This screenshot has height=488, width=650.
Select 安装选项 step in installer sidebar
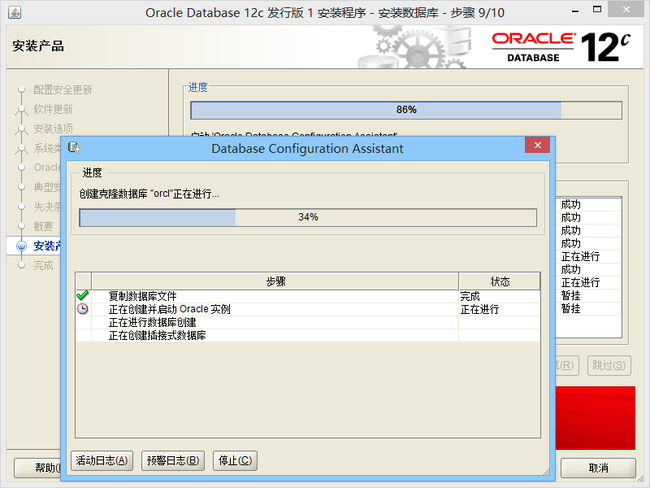(x=53, y=129)
